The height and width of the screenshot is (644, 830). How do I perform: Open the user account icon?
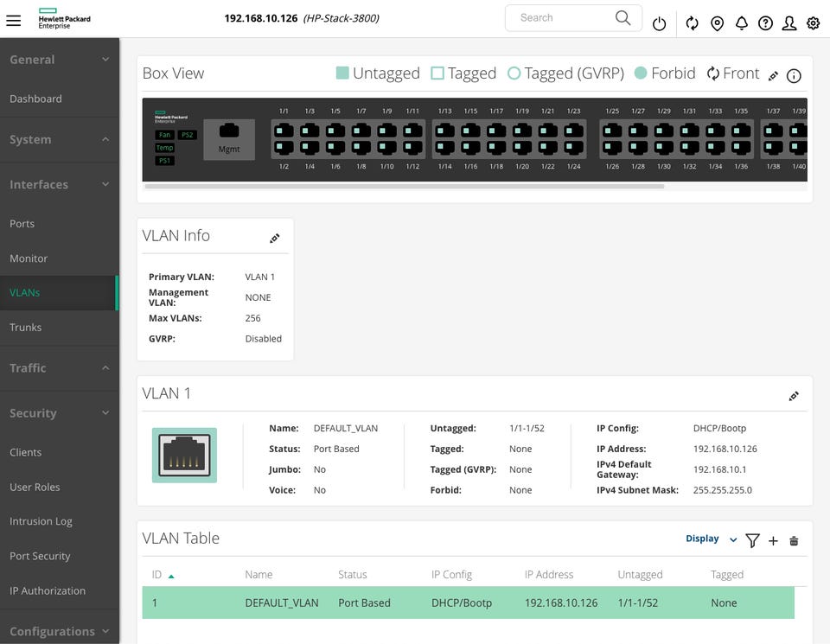pos(788,24)
